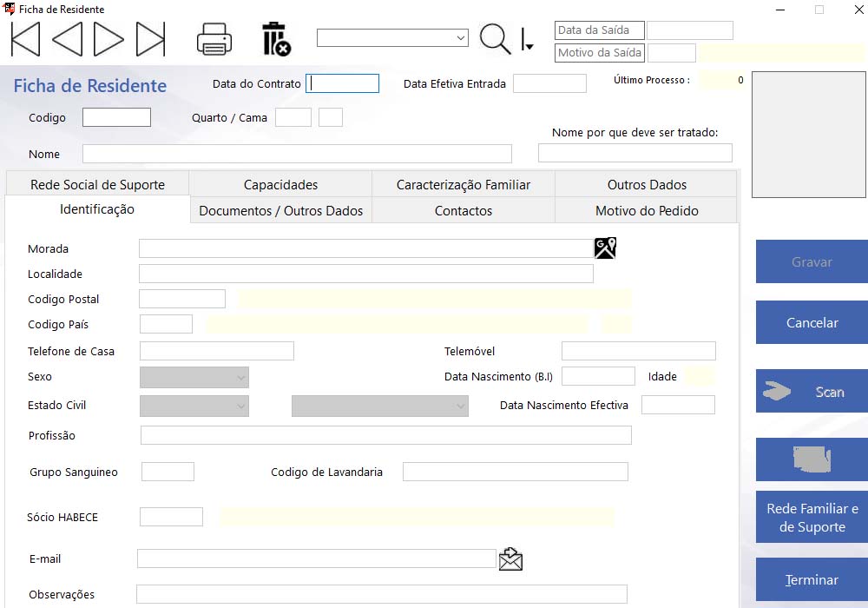Viewport: 868px width, 608px height.
Task: Click the resident photo placeholder box
Action: pyautogui.click(x=809, y=135)
